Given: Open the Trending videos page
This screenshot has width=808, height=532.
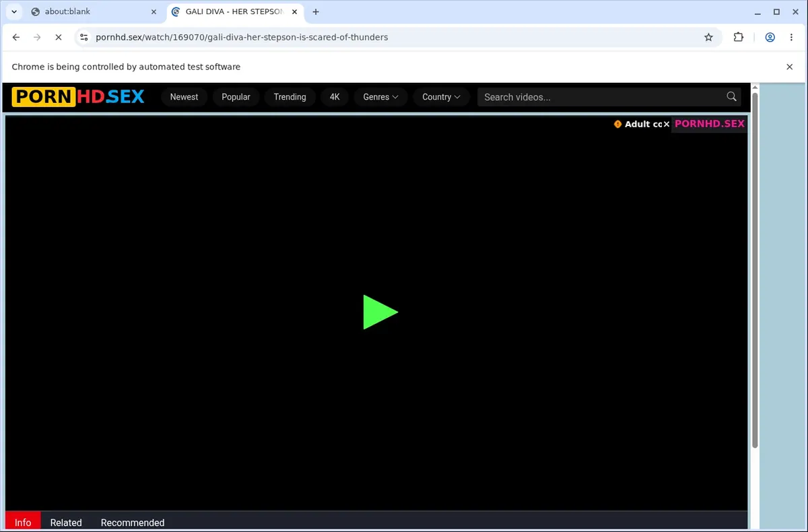Looking at the screenshot, I should (x=290, y=97).
